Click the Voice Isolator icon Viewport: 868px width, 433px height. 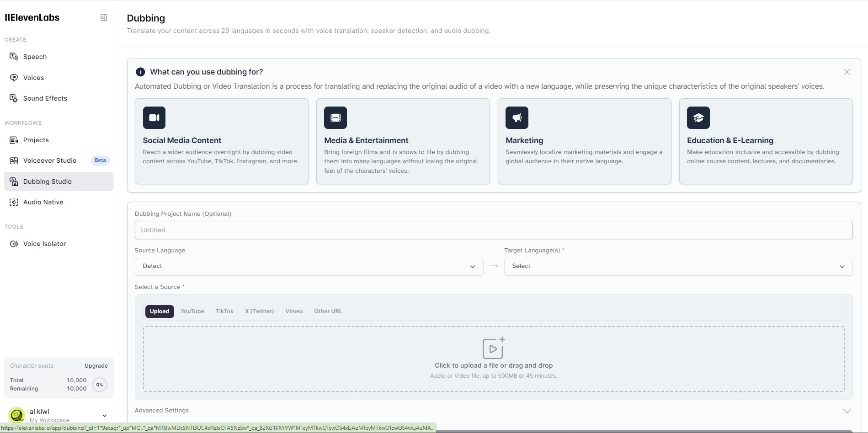point(14,244)
